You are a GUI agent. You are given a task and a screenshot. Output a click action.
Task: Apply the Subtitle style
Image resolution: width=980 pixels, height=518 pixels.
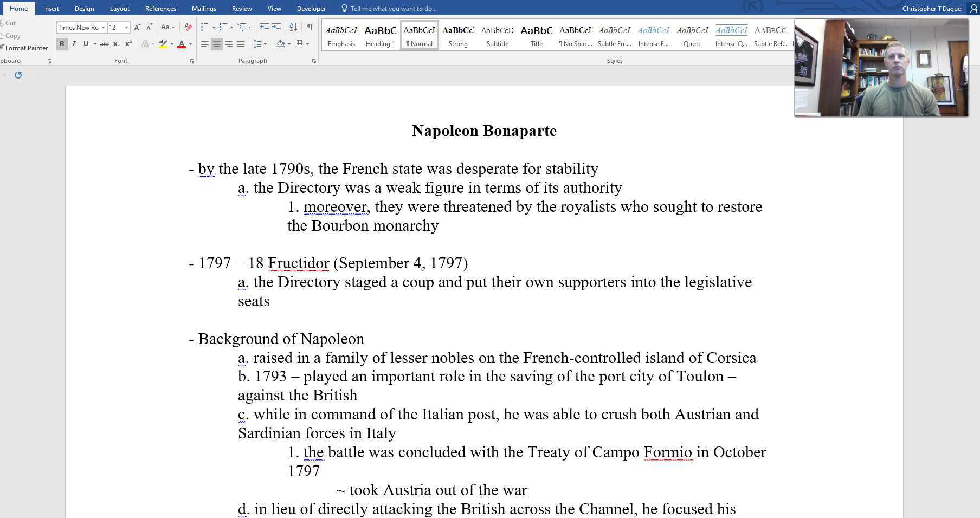pos(497,34)
